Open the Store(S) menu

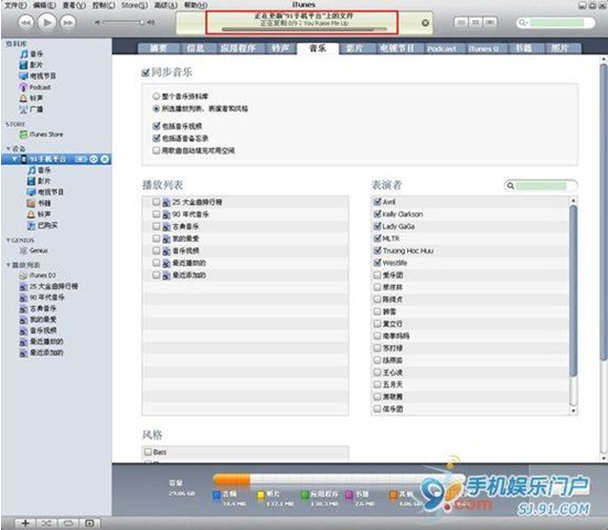pyautogui.click(x=135, y=5)
